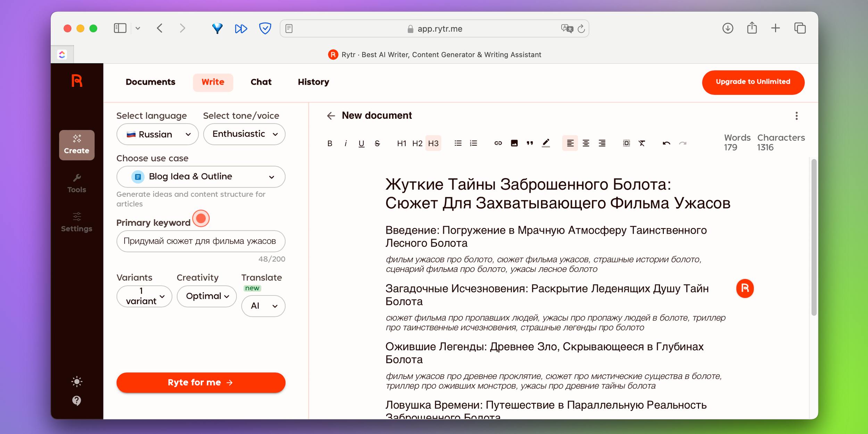Open the Safari translate icon
The height and width of the screenshot is (434, 868).
tap(567, 28)
